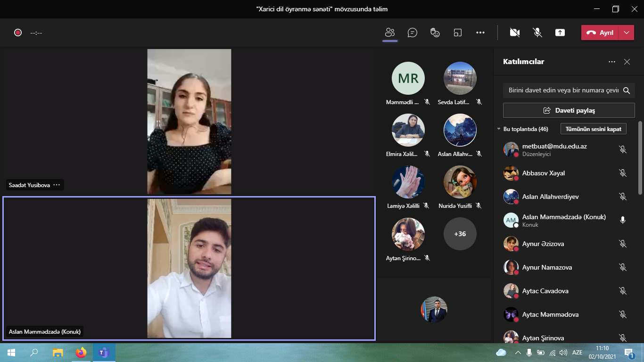Open options menu beside Səadət Yusibova name
644x362 pixels.
[57, 185]
